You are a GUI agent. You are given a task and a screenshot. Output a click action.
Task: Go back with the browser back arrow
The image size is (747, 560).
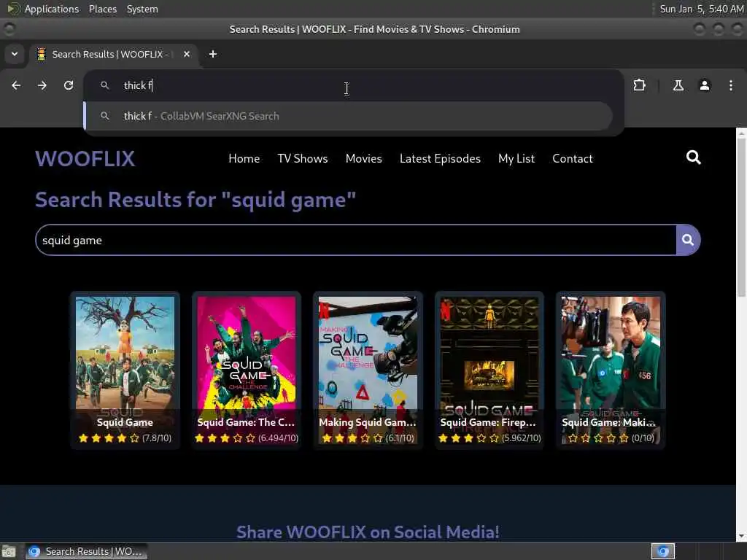click(16, 85)
